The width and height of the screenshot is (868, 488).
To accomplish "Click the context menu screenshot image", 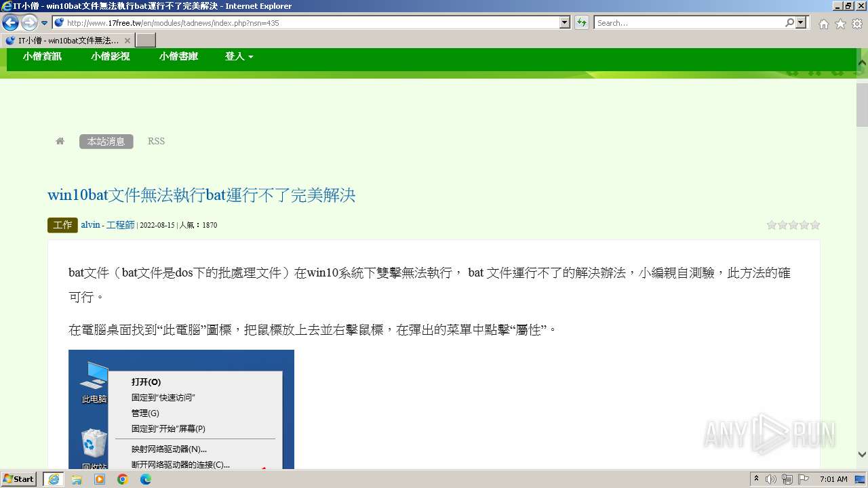I will 181,409.
